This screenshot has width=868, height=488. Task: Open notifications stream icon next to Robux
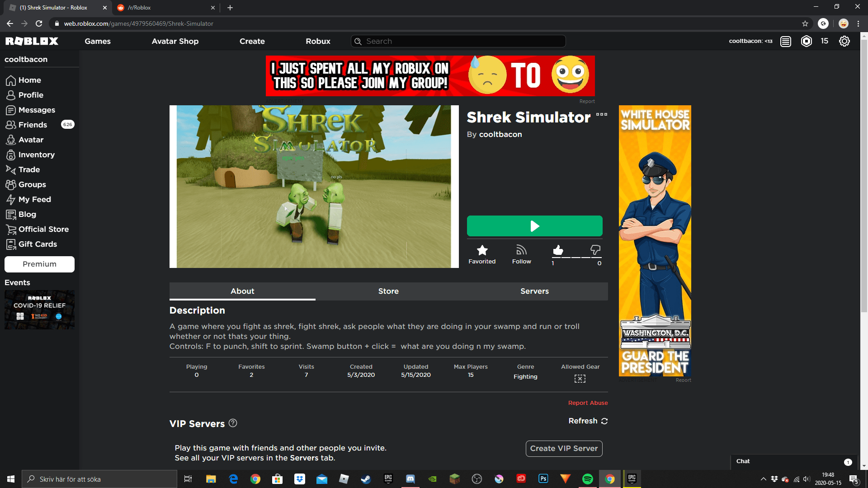click(785, 41)
